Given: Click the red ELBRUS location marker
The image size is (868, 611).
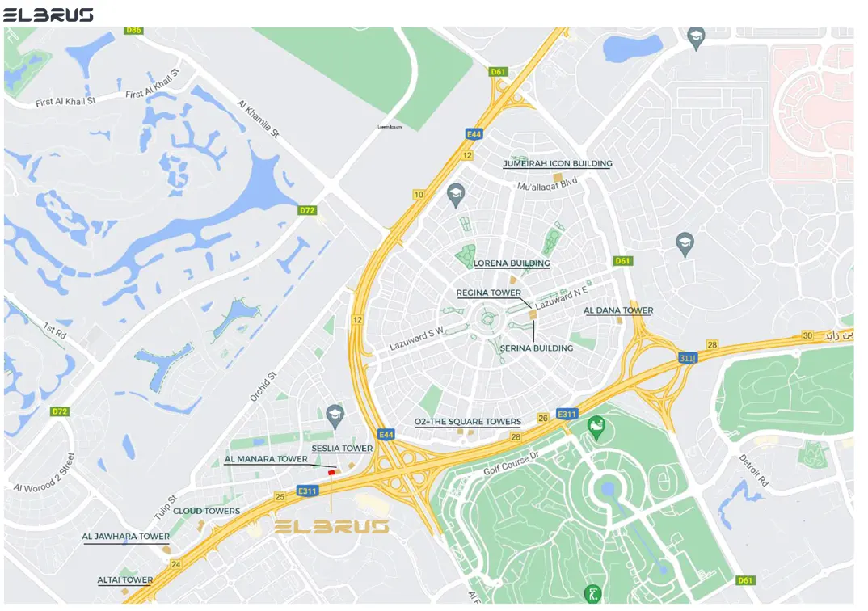Looking at the screenshot, I should tap(331, 472).
